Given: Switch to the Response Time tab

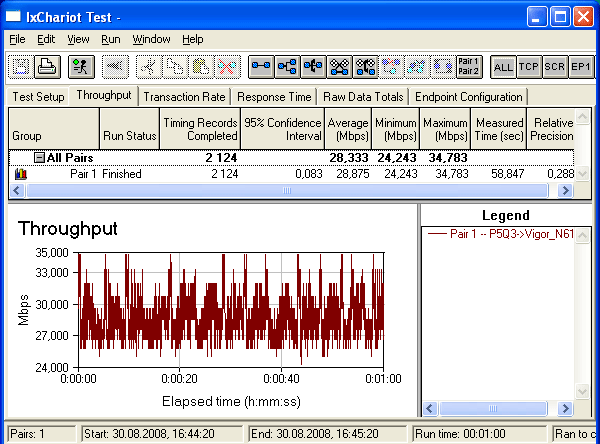Looking at the screenshot, I should (x=274, y=97).
